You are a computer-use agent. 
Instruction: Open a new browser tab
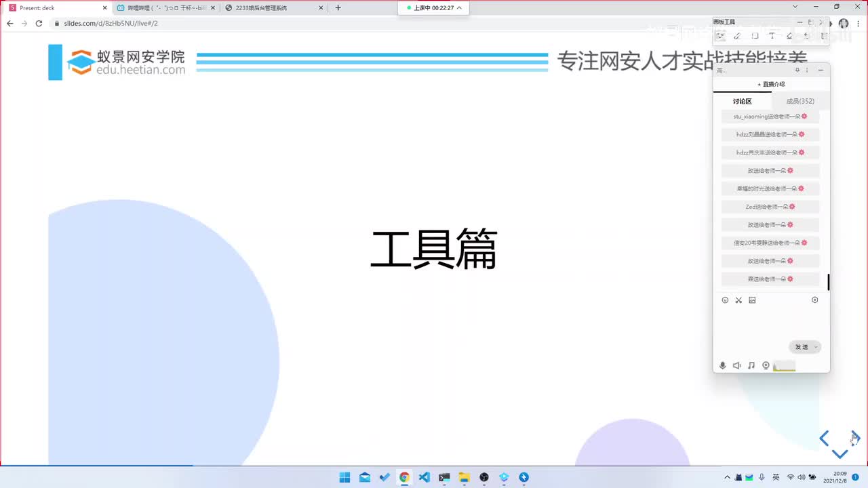[338, 7]
